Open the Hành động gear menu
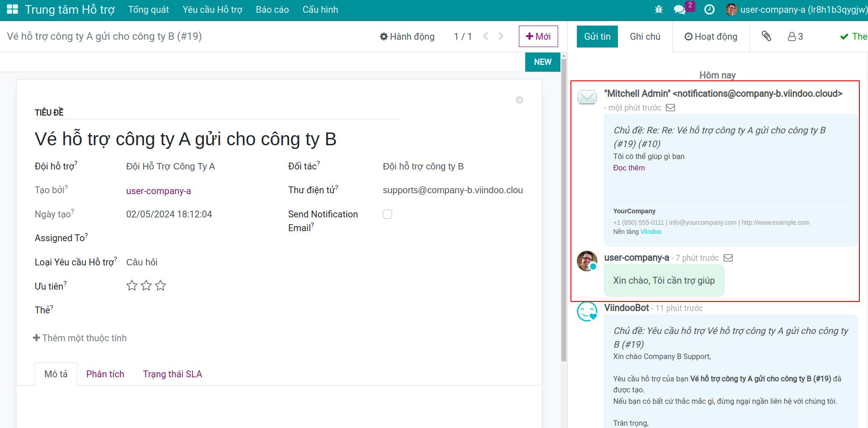This screenshot has width=868, height=428. point(407,37)
